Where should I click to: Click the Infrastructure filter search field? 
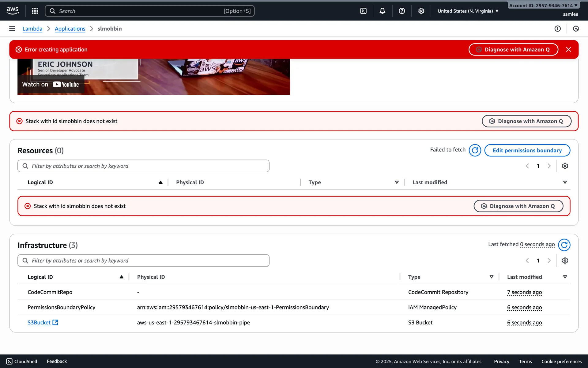click(143, 261)
